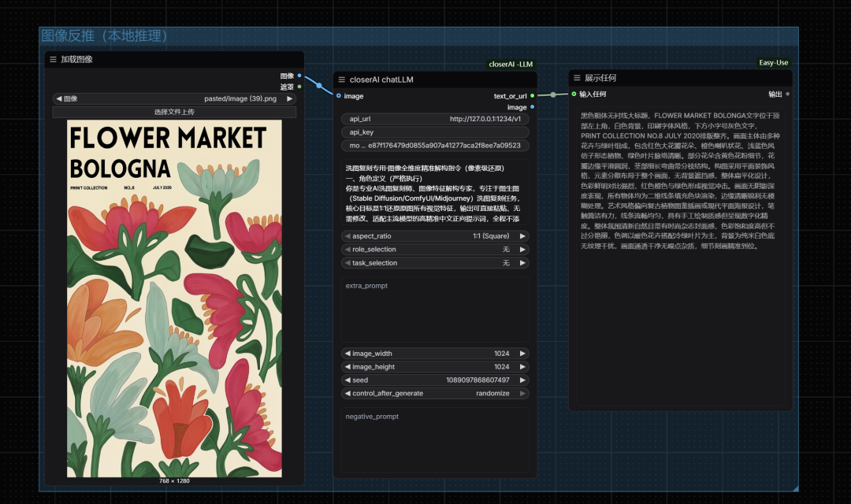
Task: Click the 遮罩 output port dot
Action: [299, 87]
